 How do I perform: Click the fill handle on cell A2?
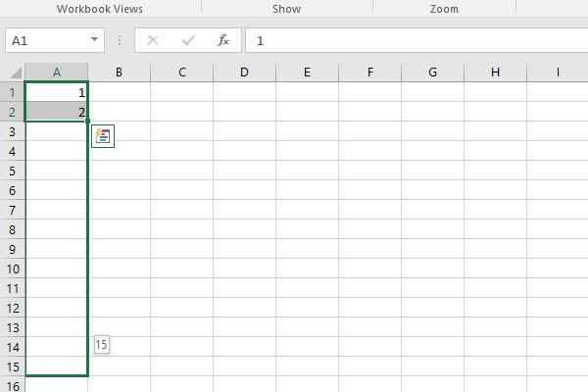[87, 121]
